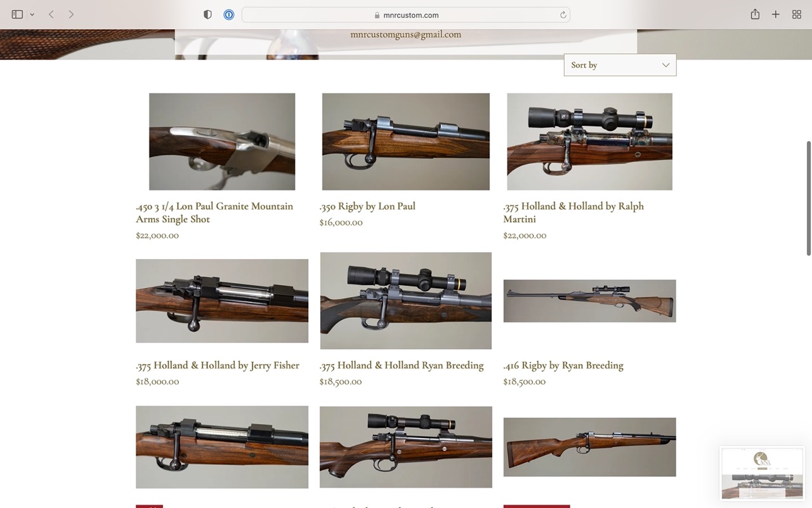Screen dimensions: 812x508
Task: Click the page vertical scrollbar
Action: [808, 198]
